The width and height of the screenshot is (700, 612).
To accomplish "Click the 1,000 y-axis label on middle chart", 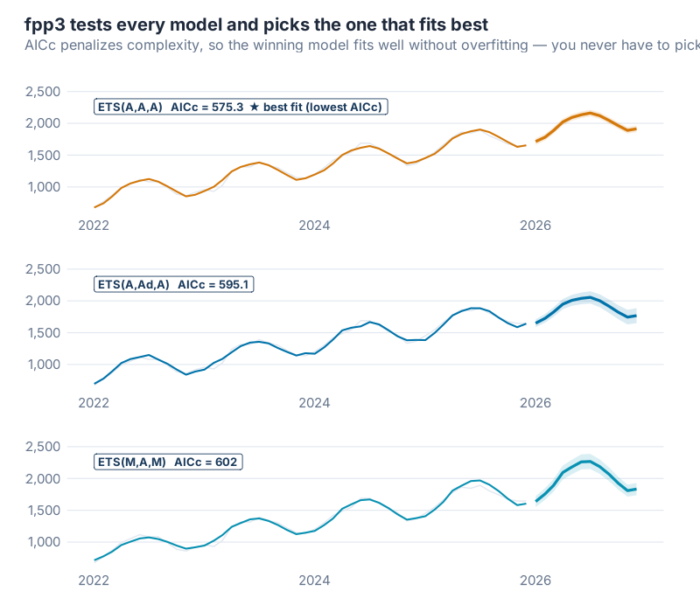I will (42, 365).
